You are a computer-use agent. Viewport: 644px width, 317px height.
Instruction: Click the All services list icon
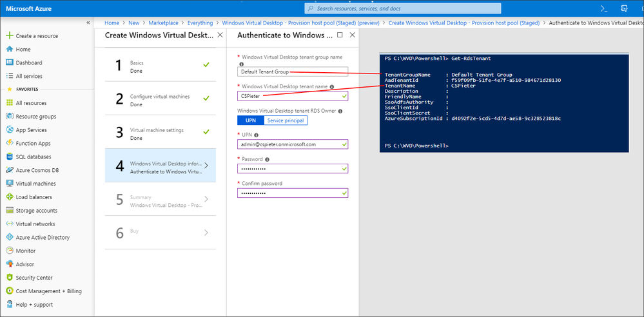tap(10, 76)
